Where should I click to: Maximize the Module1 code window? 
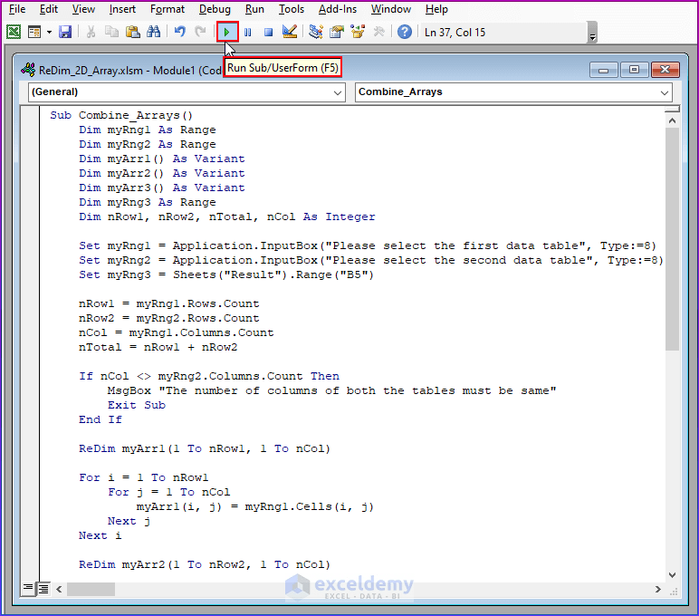point(634,70)
